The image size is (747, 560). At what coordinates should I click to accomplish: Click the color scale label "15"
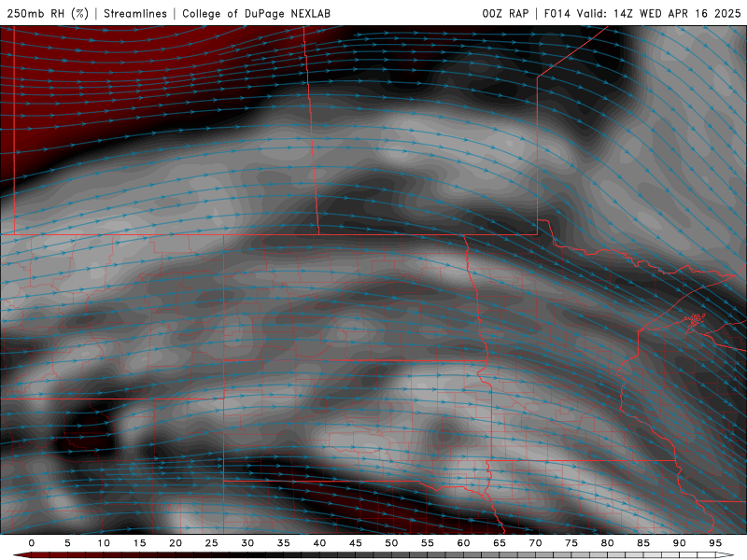coord(139,543)
